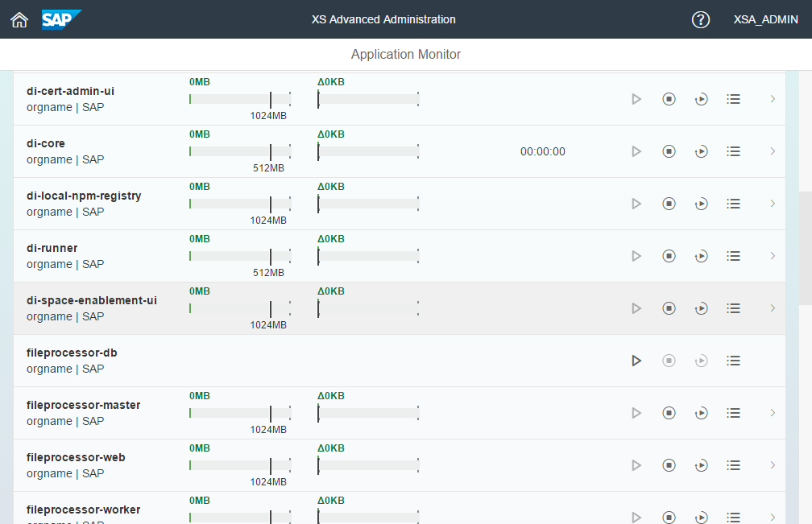Select the di-local-npm-registry application name
The image size is (812, 524).
tap(84, 196)
